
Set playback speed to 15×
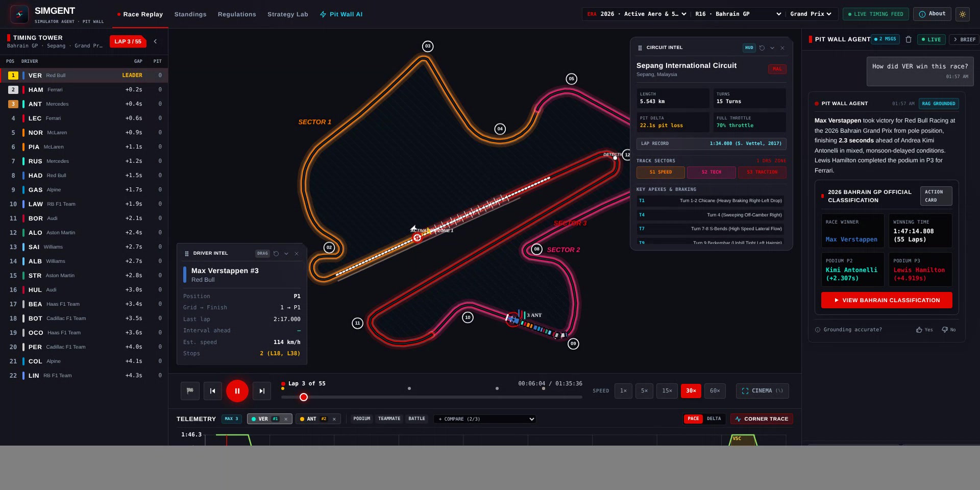[667, 391]
